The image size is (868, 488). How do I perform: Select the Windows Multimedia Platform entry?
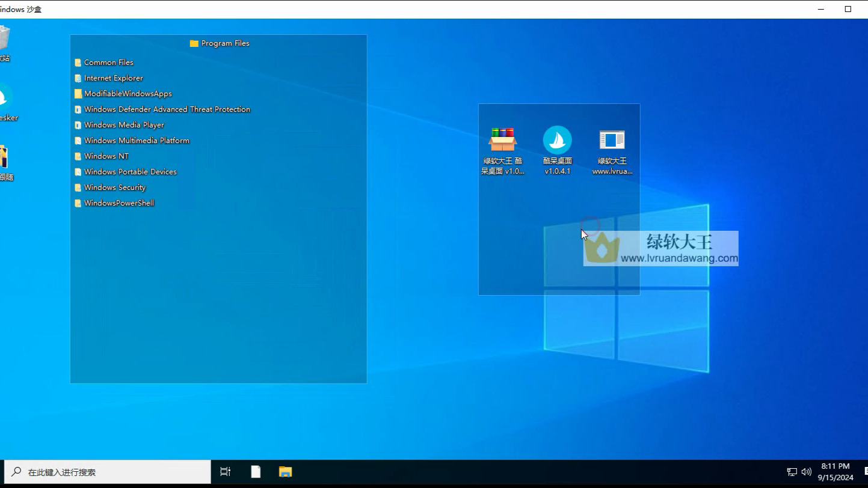pos(132,141)
